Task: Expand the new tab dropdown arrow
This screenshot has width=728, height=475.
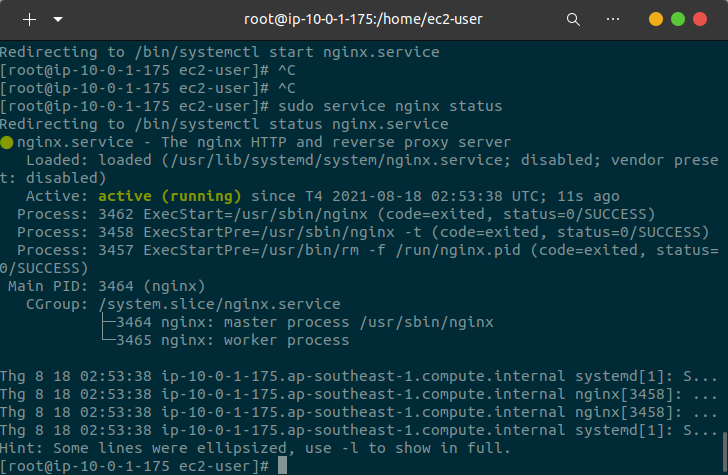Action: [57, 19]
